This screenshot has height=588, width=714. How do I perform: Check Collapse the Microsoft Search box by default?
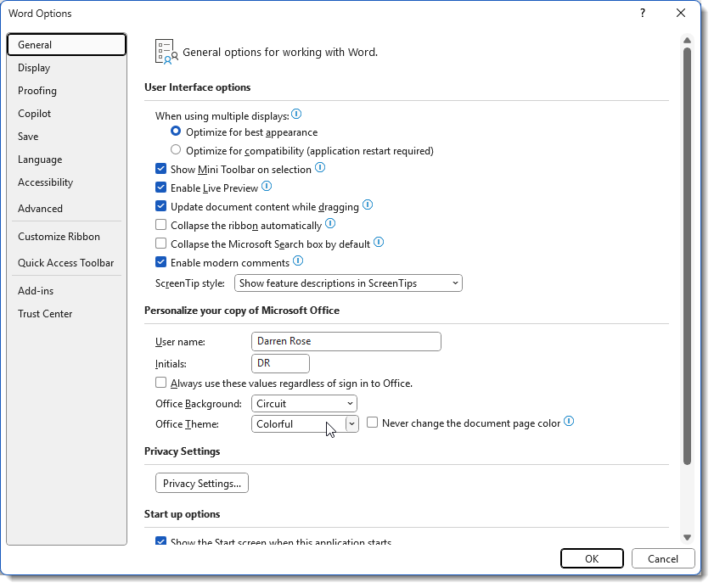pyautogui.click(x=160, y=244)
